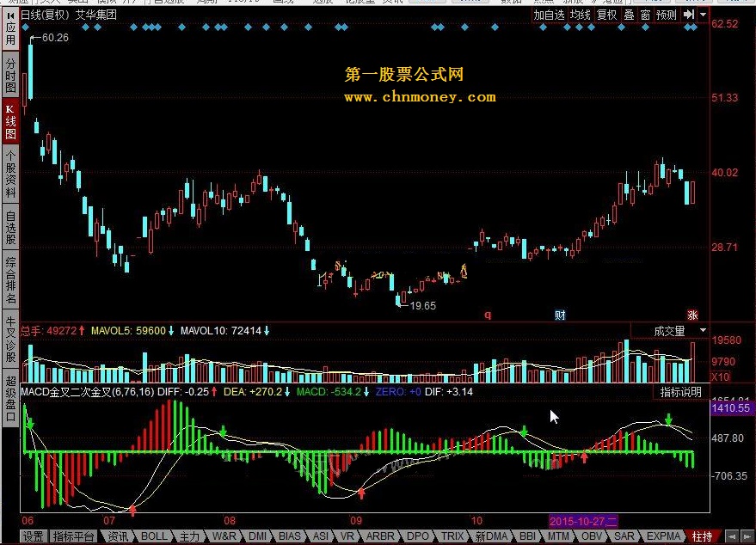Select the W&R indicator tab
This screenshot has width=756, height=545.
[x=224, y=536]
